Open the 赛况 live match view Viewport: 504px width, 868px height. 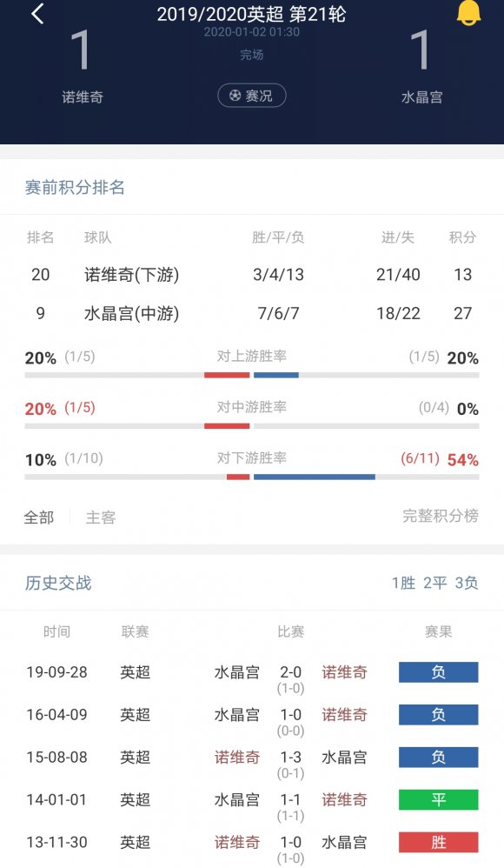click(251, 96)
